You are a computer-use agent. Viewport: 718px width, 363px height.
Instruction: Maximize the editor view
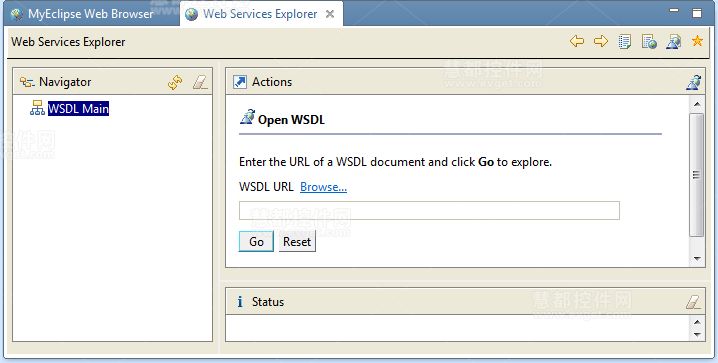[x=696, y=13]
